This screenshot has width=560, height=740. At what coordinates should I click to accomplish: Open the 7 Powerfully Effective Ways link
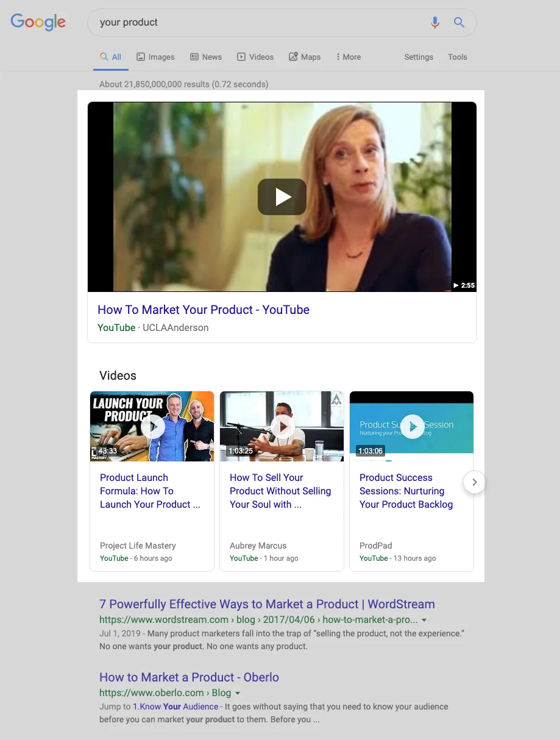[267, 604]
